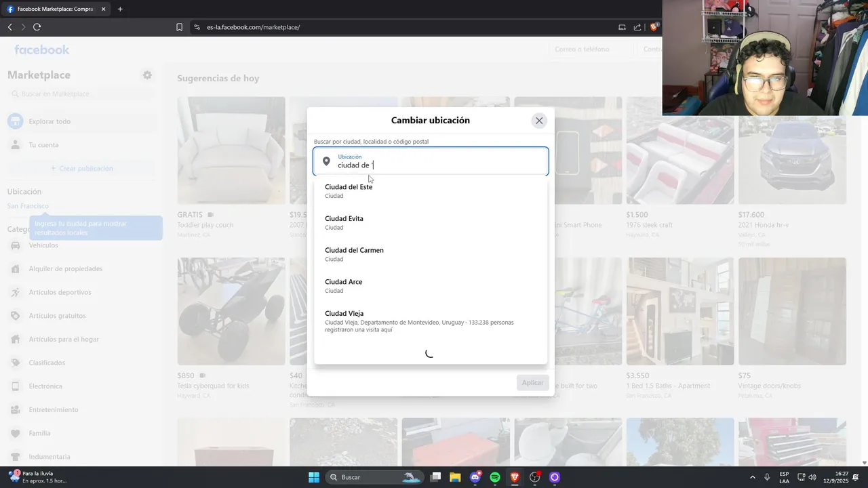Open ESP LAA language selector
This screenshot has height=488, width=868.
(784, 477)
